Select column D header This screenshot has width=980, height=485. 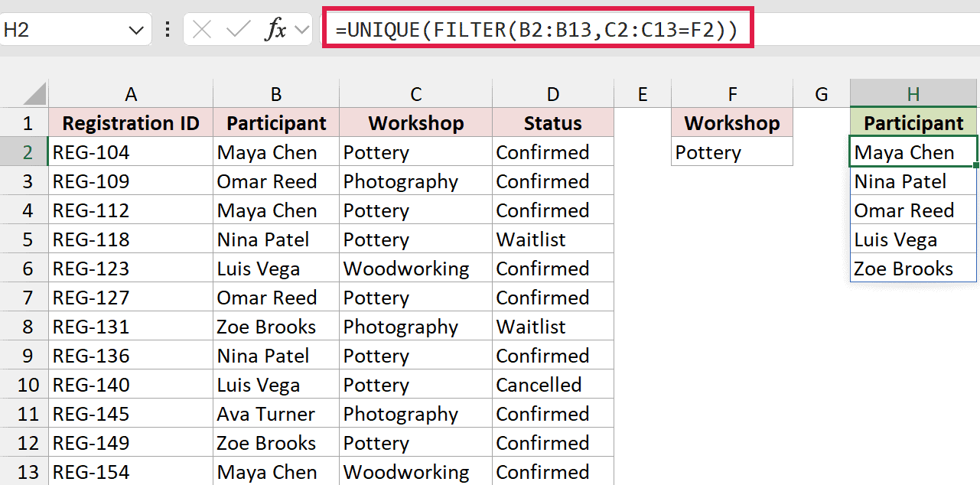553,94
